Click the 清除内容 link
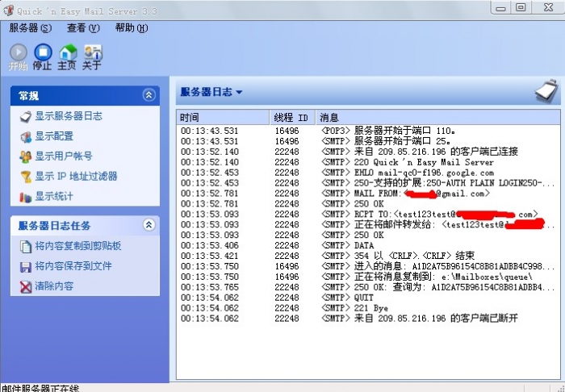 54,286
